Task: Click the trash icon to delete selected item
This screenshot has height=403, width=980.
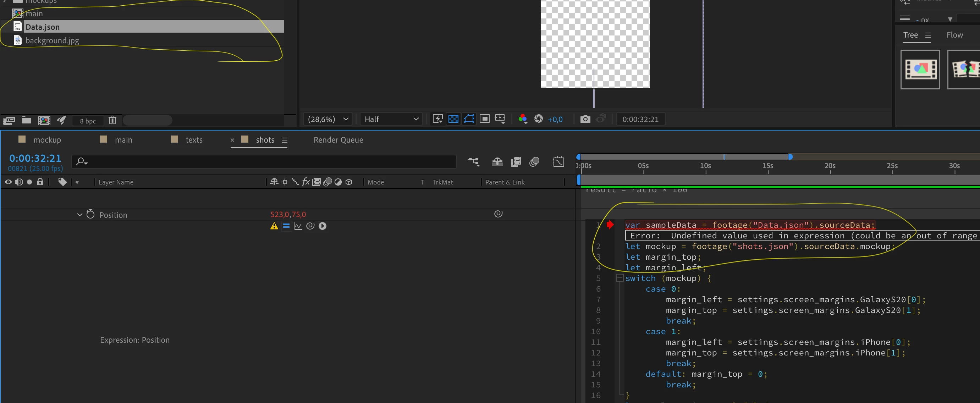Action: (x=112, y=120)
